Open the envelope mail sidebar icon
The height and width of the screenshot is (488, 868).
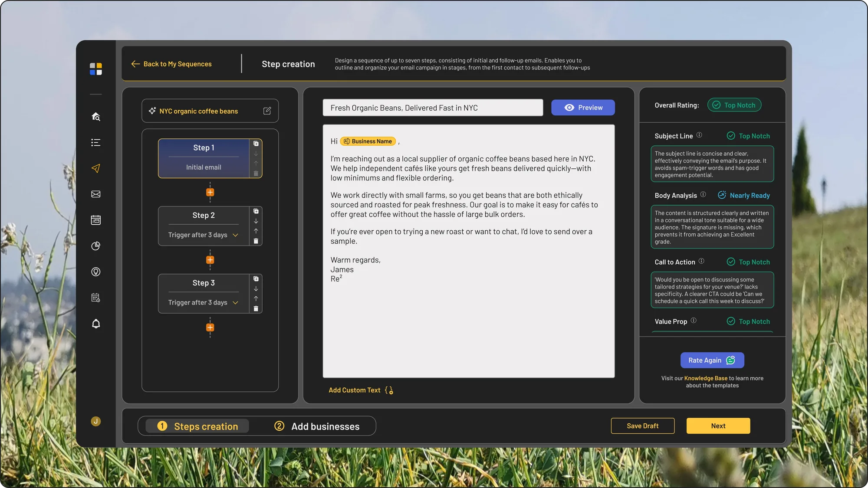tap(96, 194)
